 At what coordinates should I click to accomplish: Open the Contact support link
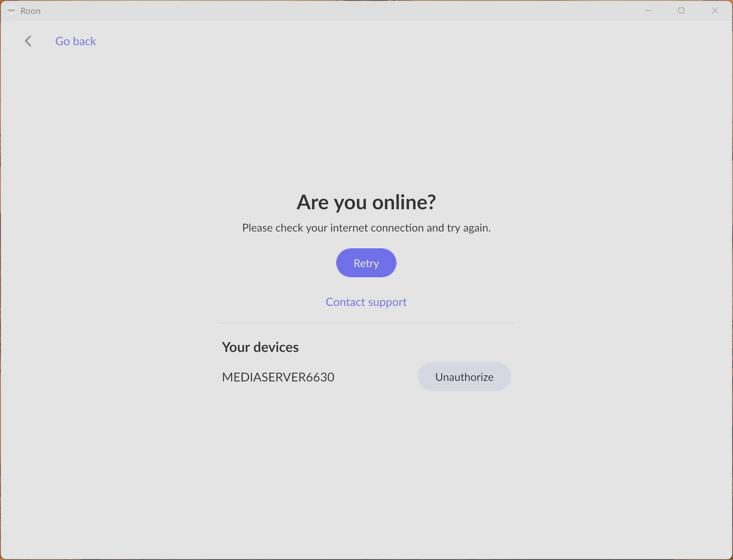[x=366, y=302]
